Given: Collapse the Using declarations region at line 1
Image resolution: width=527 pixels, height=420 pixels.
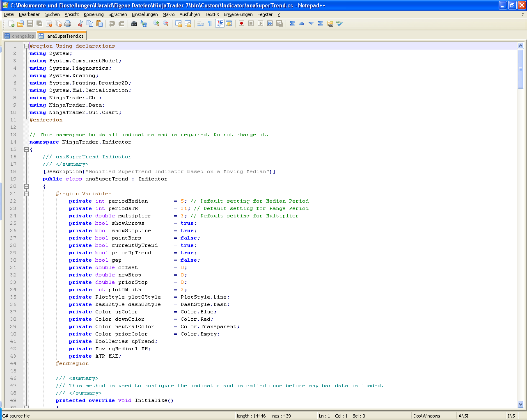Looking at the screenshot, I should coord(26,46).
